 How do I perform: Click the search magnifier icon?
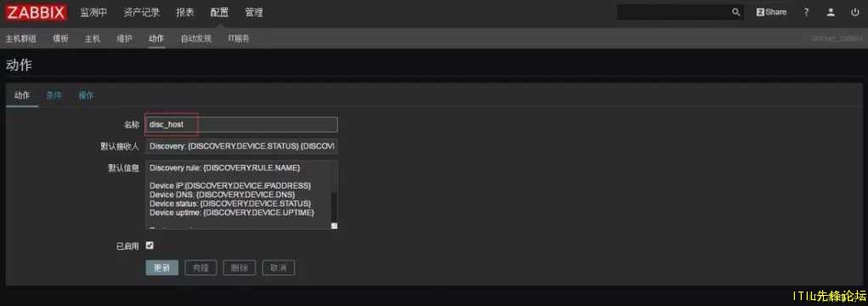[736, 12]
